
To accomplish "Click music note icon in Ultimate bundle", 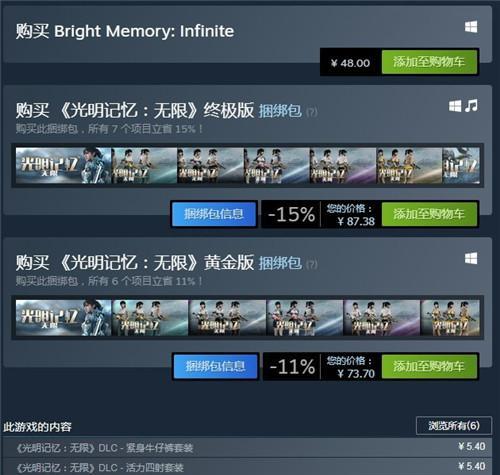I will click(471, 106).
